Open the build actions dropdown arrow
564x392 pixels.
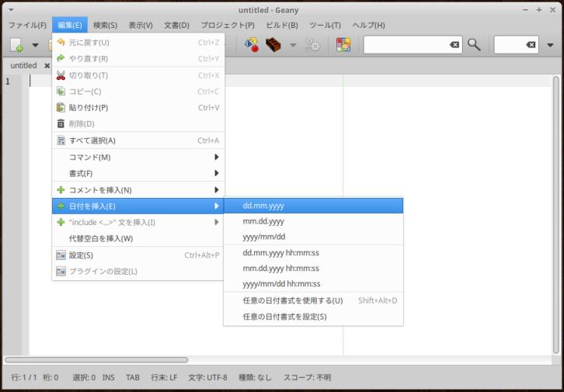pyautogui.click(x=293, y=45)
